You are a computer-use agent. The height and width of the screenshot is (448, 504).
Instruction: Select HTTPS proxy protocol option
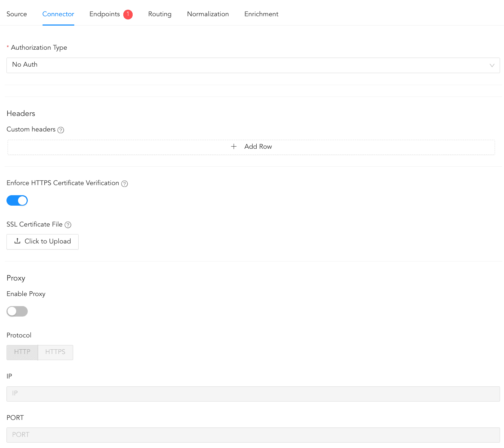click(56, 352)
